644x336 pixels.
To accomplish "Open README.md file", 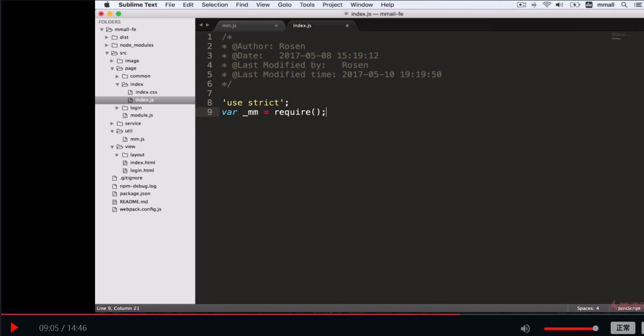I will click(x=134, y=202).
